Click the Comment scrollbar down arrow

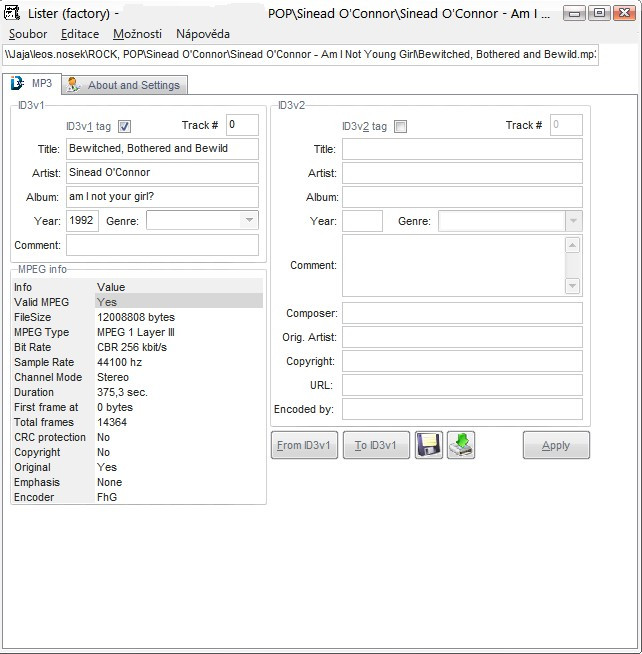click(572, 286)
